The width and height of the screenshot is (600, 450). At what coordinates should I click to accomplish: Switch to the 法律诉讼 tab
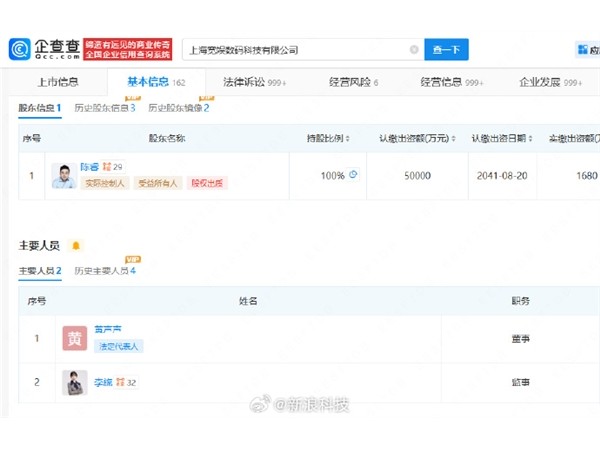pos(254,82)
